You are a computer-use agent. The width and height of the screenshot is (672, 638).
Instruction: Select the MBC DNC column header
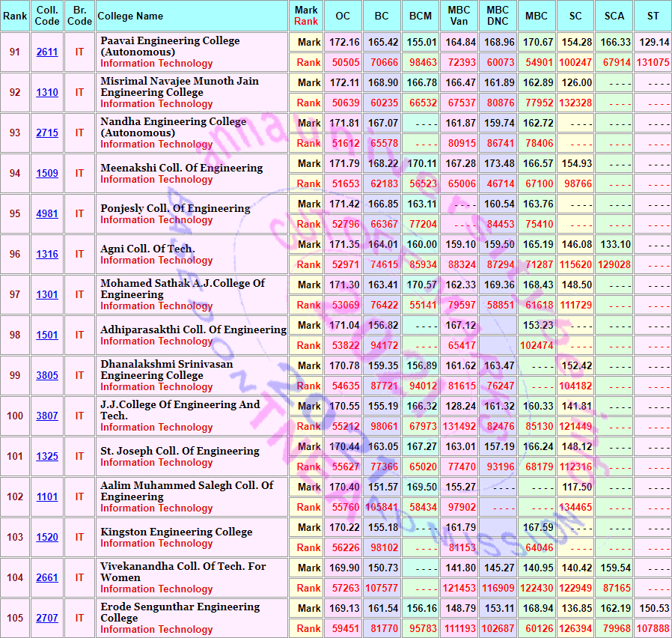pyautogui.click(x=498, y=16)
